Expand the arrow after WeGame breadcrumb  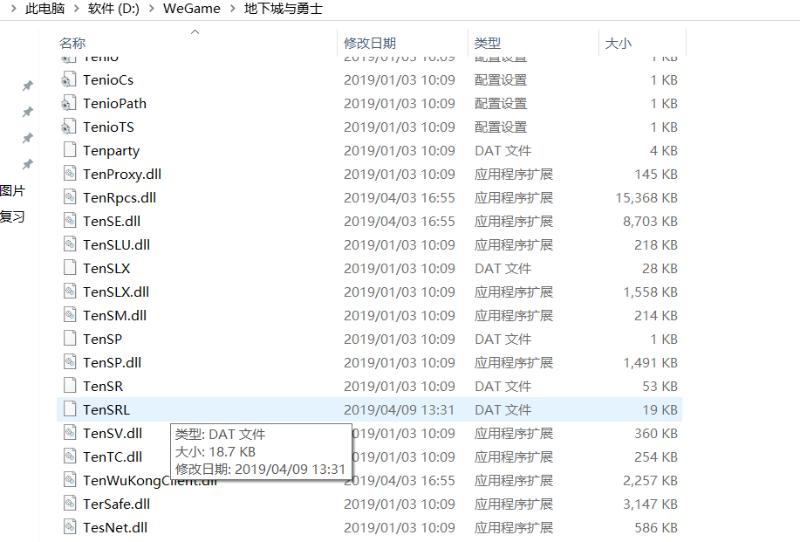pyautogui.click(x=232, y=9)
